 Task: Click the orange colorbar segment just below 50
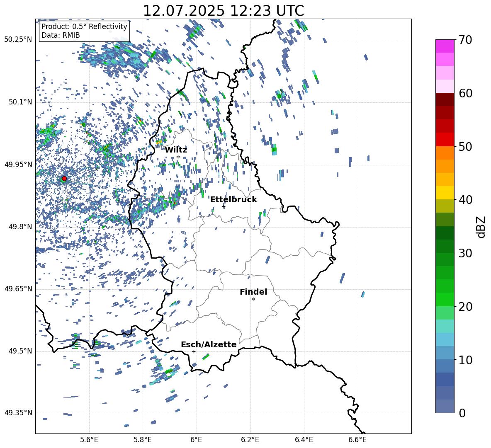(x=445, y=153)
